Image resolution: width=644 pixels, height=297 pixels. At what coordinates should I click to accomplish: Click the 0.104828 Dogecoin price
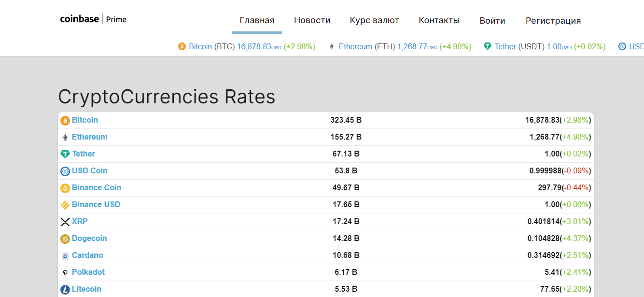544,238
